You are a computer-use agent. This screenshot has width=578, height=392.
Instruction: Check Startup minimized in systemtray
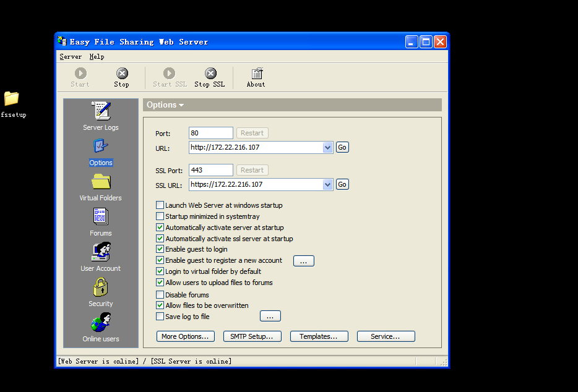coord(160,216)
